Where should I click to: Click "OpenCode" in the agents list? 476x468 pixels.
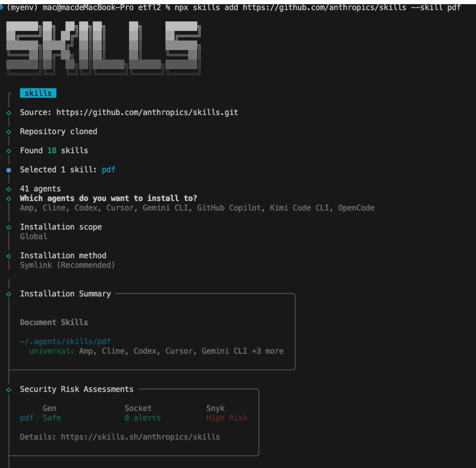tap(356, 208)
